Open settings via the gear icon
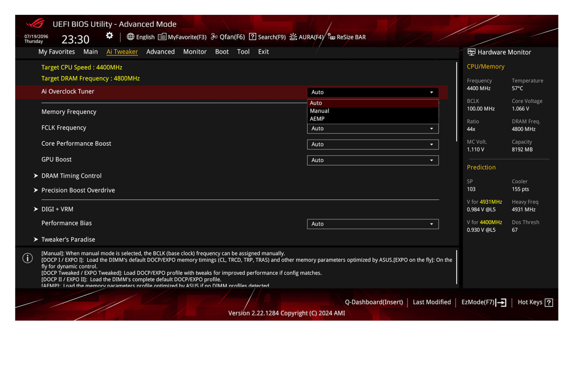569x392 pixels. coord(110,36)
